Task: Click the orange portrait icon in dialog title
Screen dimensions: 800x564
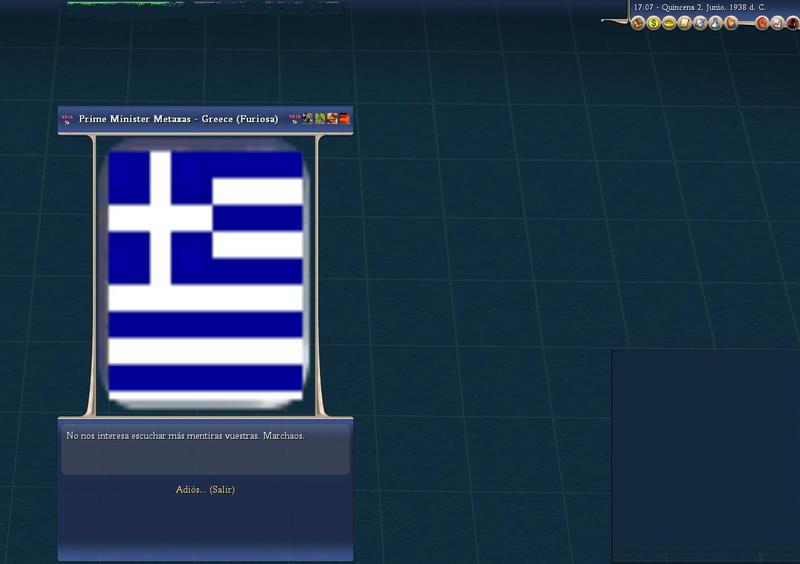Action: pyautogui.click(x=332, y=118)
